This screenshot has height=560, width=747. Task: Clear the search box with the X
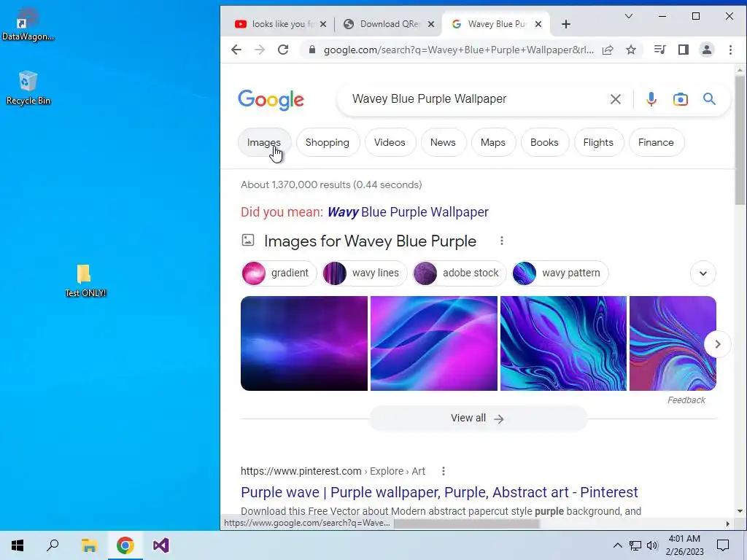(616, 99)
